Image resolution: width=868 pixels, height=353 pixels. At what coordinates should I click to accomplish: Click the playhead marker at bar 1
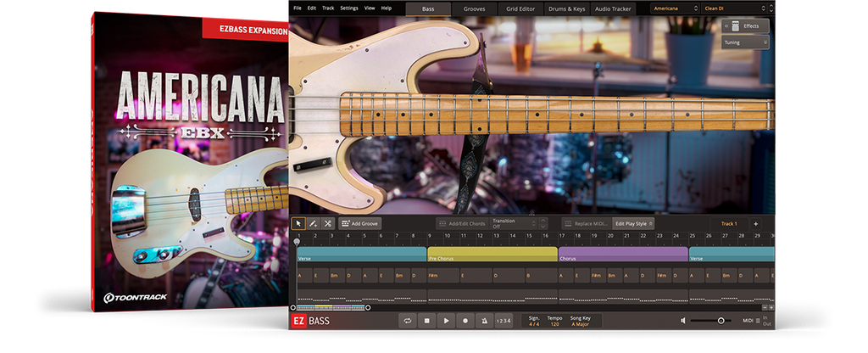(297, 242)
